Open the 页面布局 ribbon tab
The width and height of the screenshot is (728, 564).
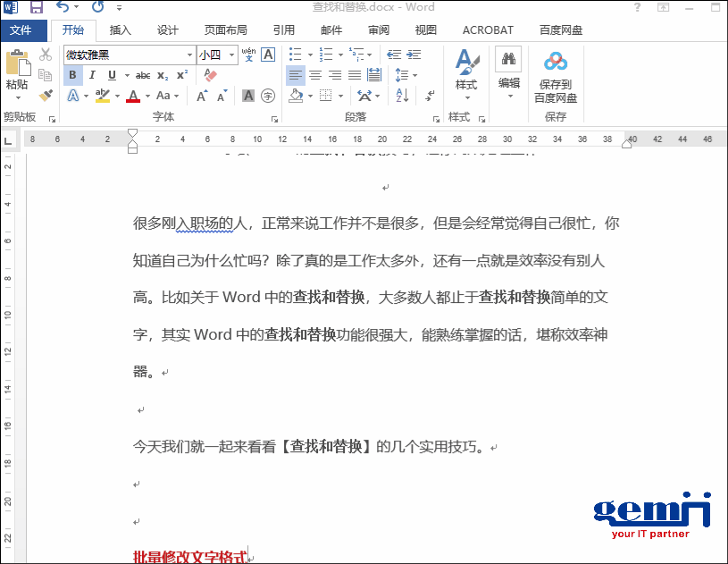pos(225,30)
